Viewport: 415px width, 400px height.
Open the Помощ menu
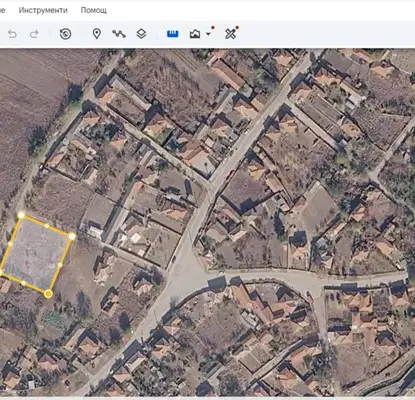(x=94, y=10)
